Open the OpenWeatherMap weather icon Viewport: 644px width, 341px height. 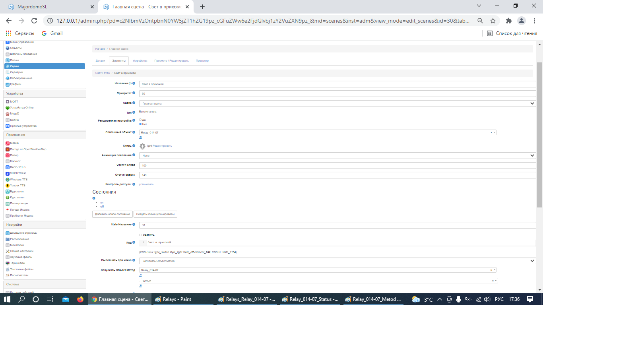(x=8, y=149)
